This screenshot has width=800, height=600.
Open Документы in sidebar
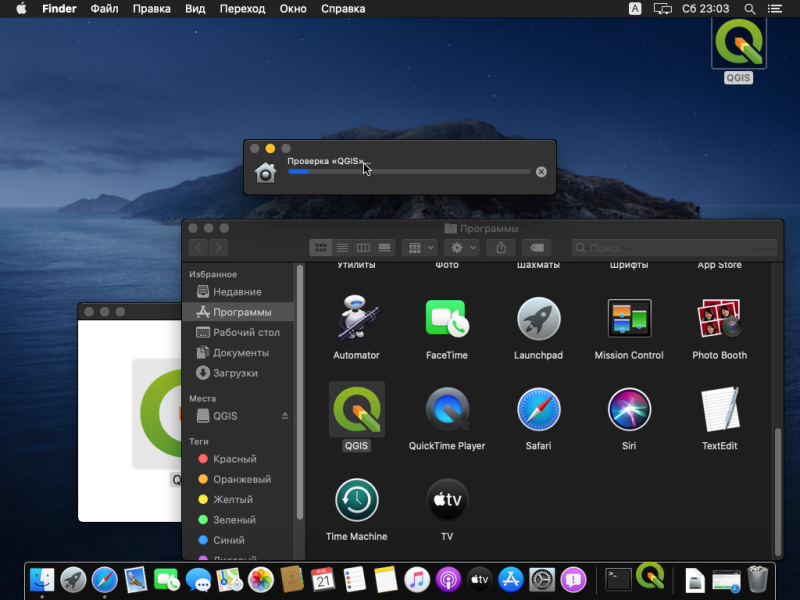238,353
